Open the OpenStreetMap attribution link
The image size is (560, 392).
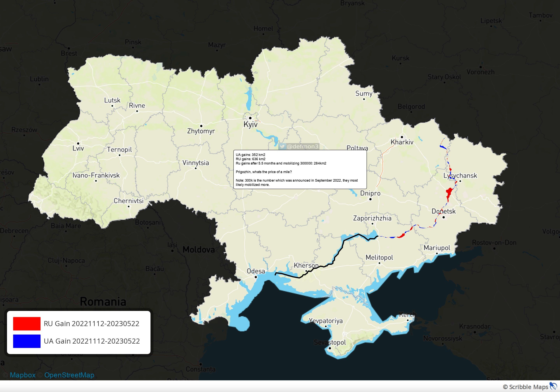point(69,375)
